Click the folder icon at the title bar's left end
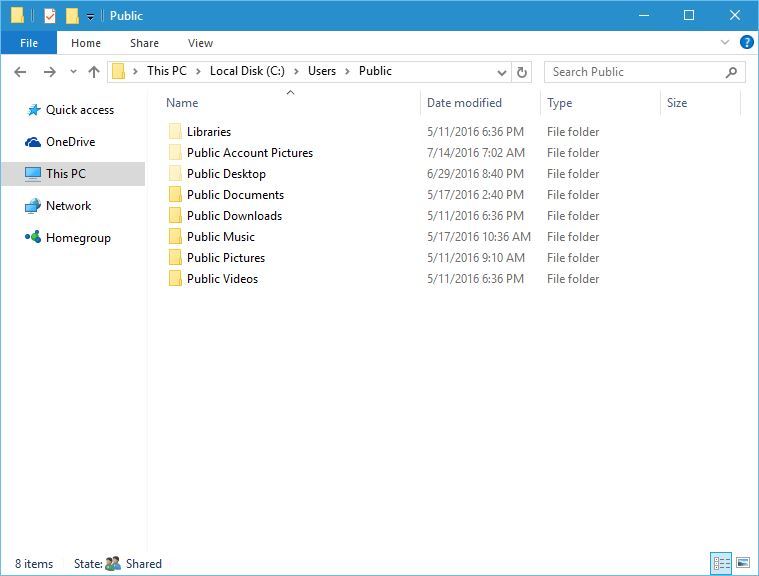Image resolution: width=759 pixels, height=576 pixels. pos(17,15)
